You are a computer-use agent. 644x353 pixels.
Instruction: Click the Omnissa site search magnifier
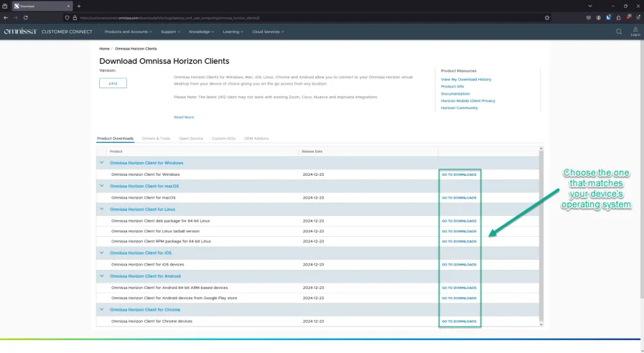click(619, 32)
